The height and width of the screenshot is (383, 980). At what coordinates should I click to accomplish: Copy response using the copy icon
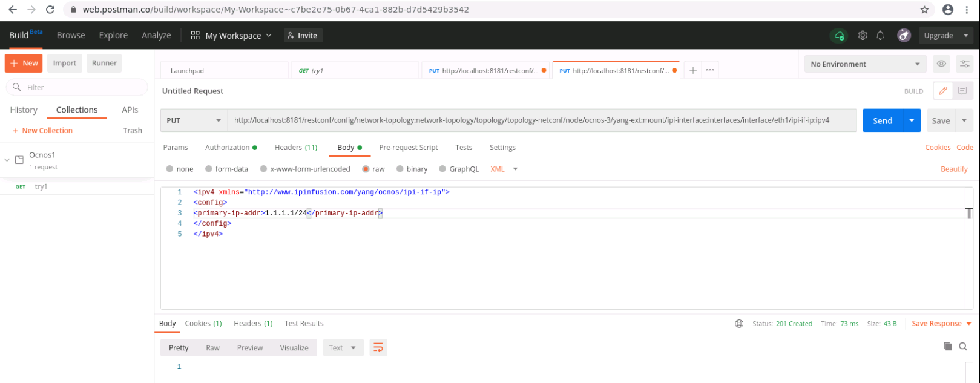tap(947, 347)
